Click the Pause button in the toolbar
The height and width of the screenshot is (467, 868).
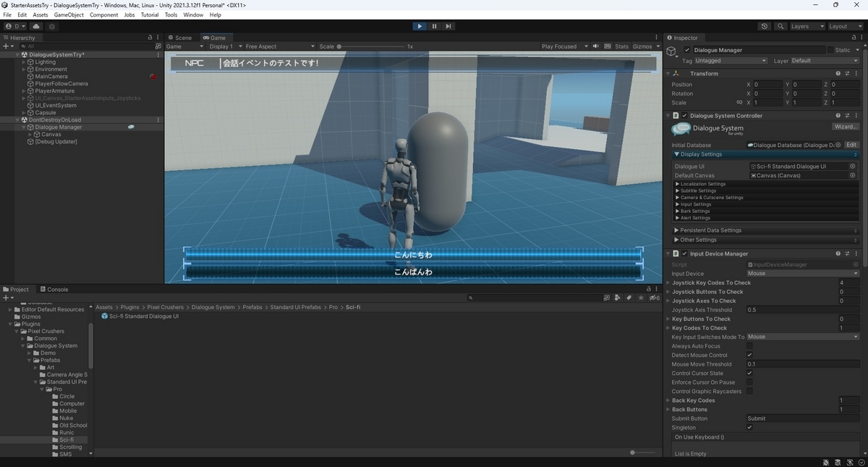434,26
